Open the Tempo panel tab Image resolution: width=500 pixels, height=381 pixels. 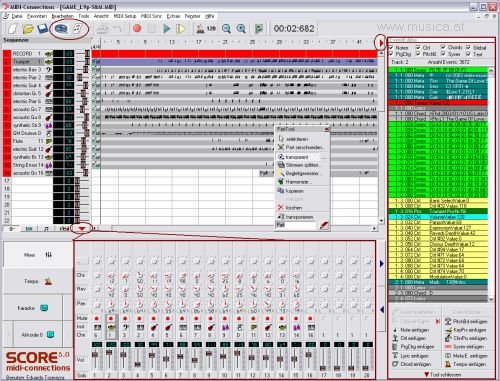(x=38, y=281)
